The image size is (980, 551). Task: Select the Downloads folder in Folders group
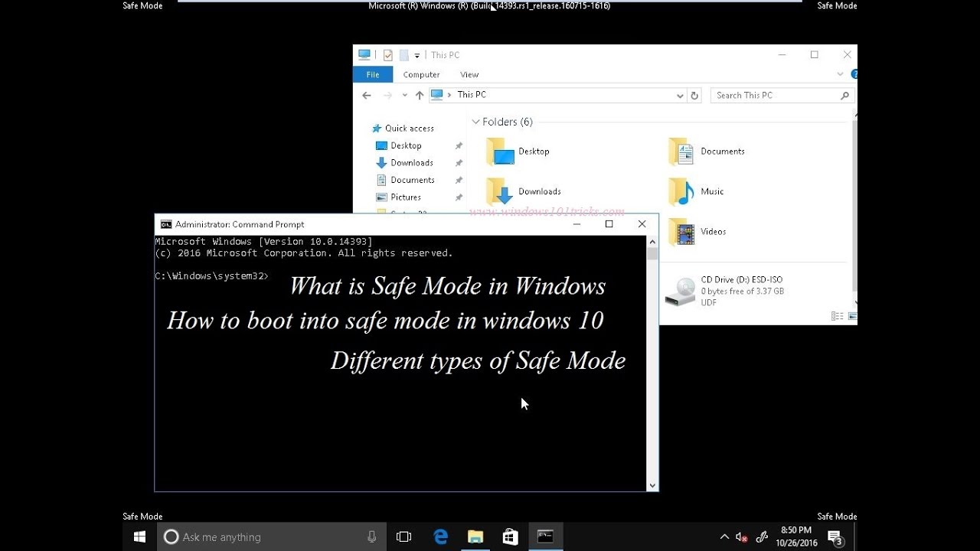[x=524, y=191]
